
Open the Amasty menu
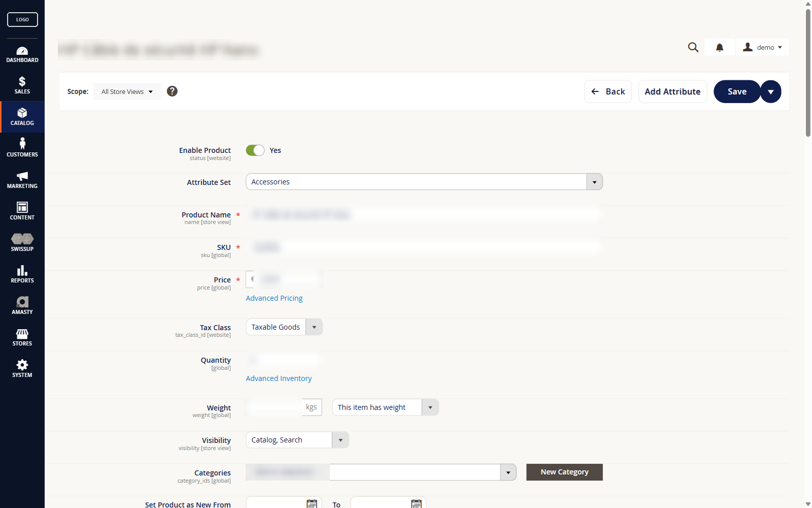click(22, 306)
